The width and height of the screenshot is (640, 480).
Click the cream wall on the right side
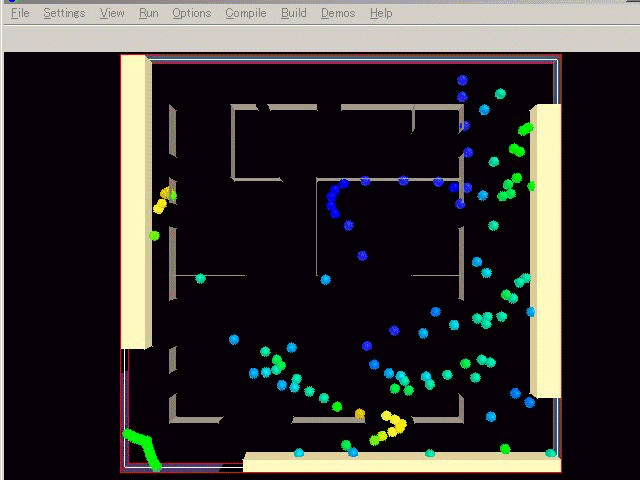[x=545, y=250]
